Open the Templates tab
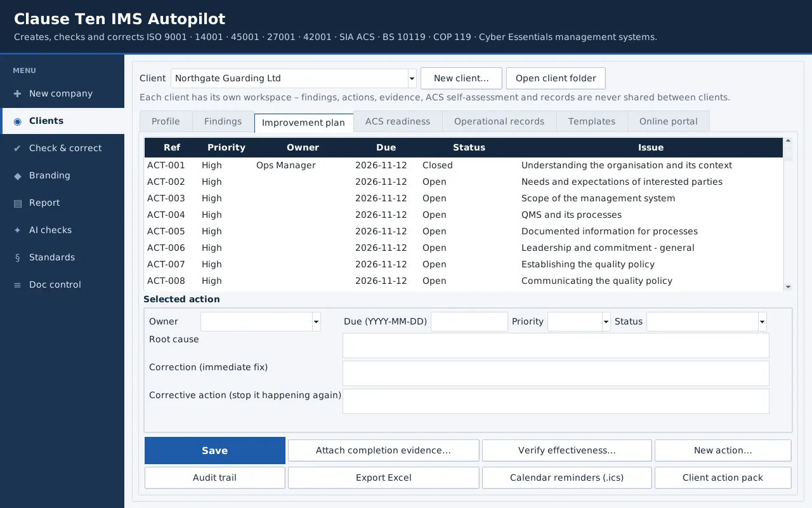This screenshot has width=812, height=508. point(592,121)
